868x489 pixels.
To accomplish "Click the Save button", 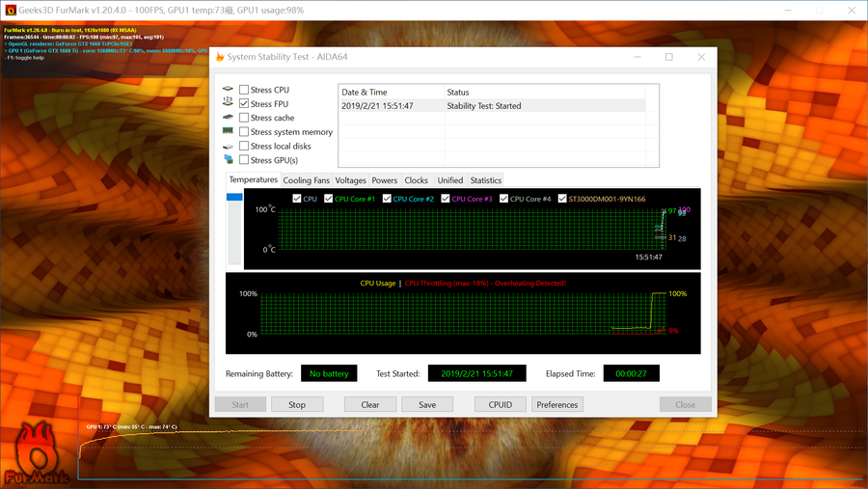I will [427, 404].
